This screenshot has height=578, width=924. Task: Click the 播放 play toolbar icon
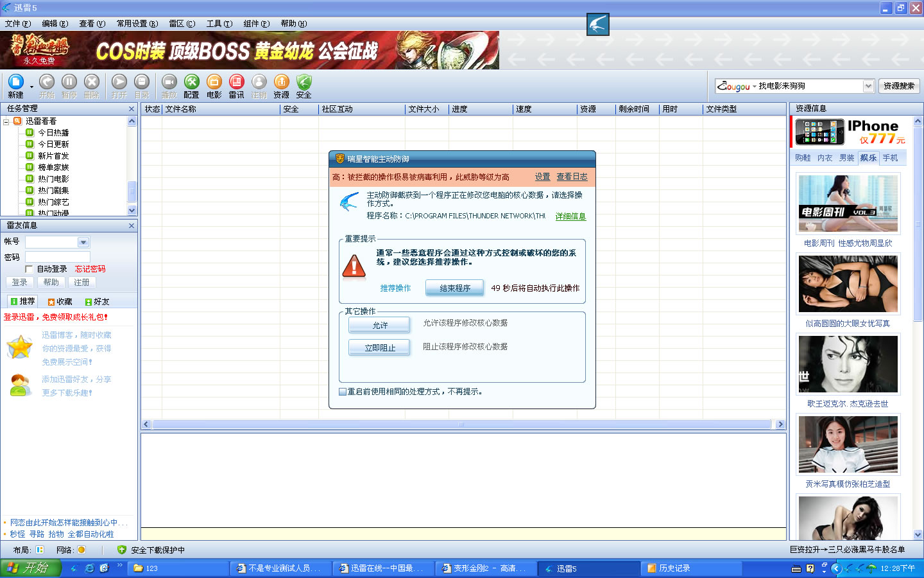(169, 82)
